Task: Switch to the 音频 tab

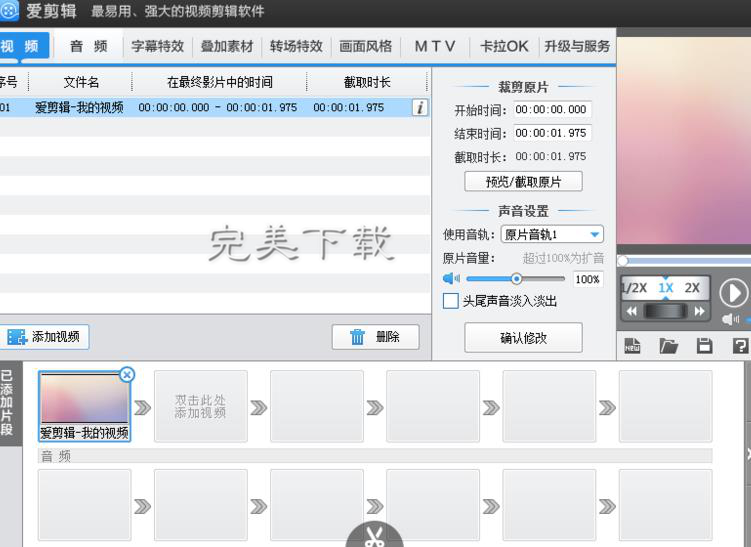Action: pos(89,46)
